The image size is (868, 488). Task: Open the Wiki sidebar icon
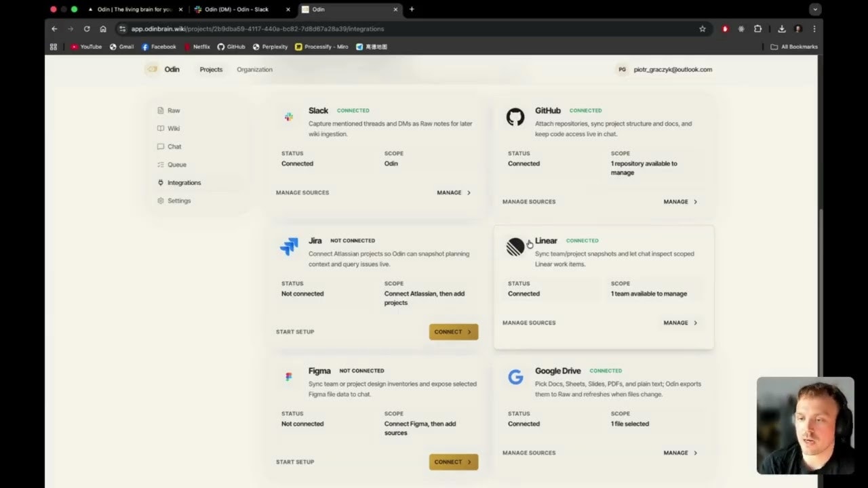click(x=161, y=128)
